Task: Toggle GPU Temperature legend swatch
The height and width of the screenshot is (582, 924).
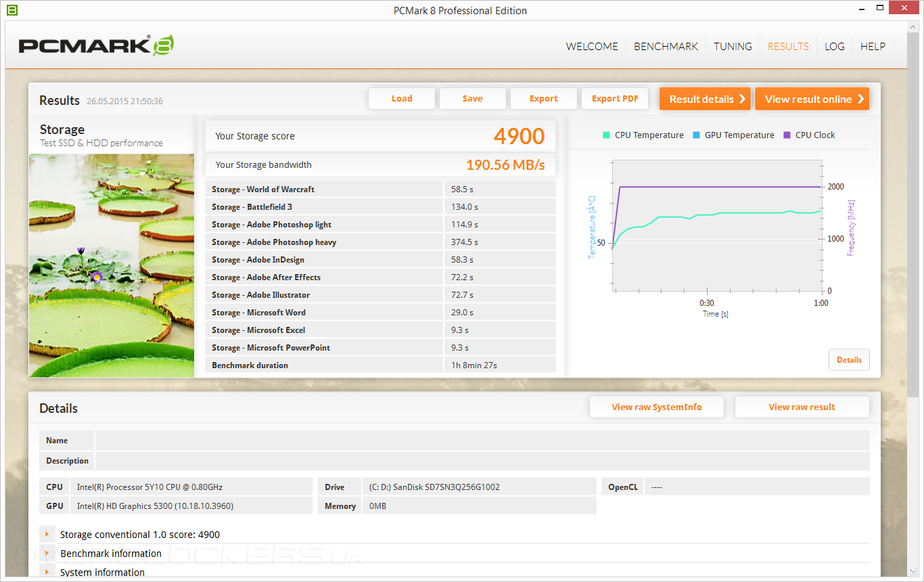Action: (x=696, y=135)
